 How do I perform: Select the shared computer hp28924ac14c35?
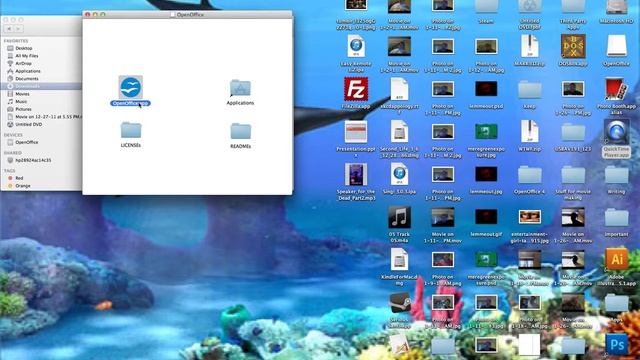[33, 160]
